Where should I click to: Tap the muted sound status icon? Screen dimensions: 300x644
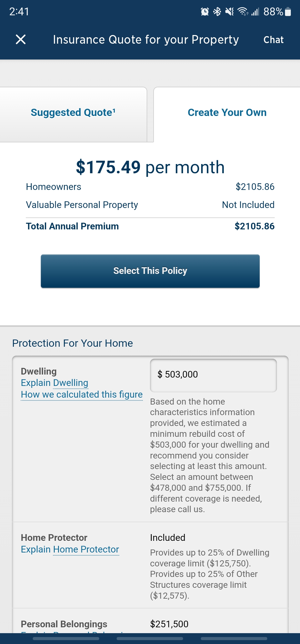(x=229, y=12)
